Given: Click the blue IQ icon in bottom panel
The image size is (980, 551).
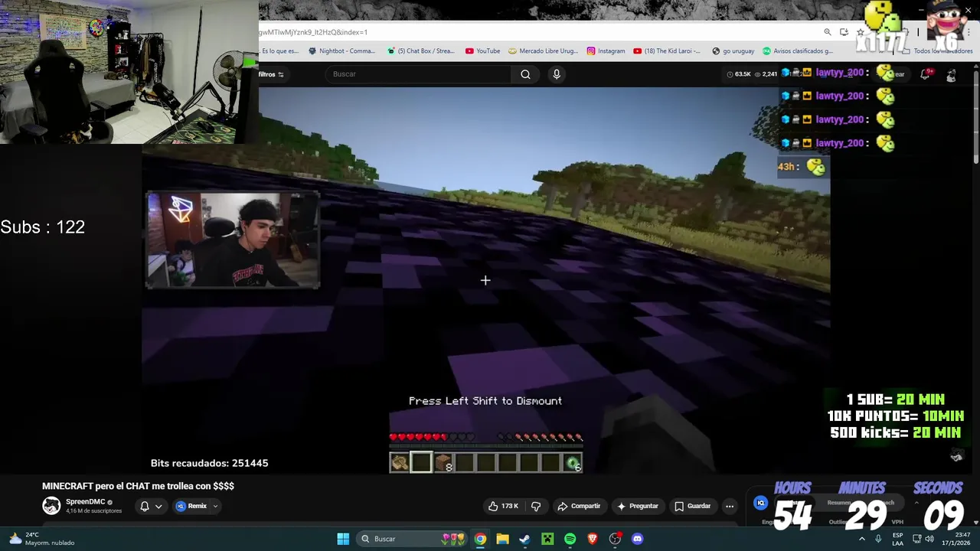Looking at the screenshot, I should pos(760,503).
